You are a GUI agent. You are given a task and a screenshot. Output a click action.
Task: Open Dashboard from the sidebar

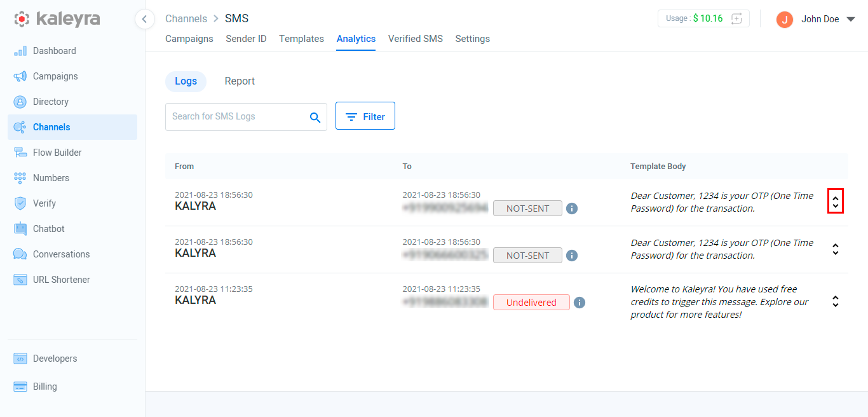72,51
